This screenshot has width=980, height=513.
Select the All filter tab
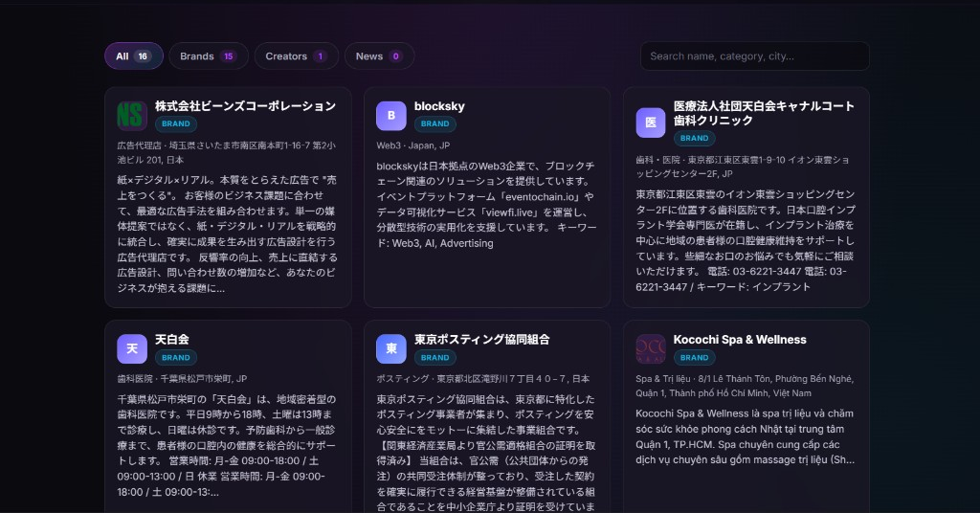(x=134, y=56)
